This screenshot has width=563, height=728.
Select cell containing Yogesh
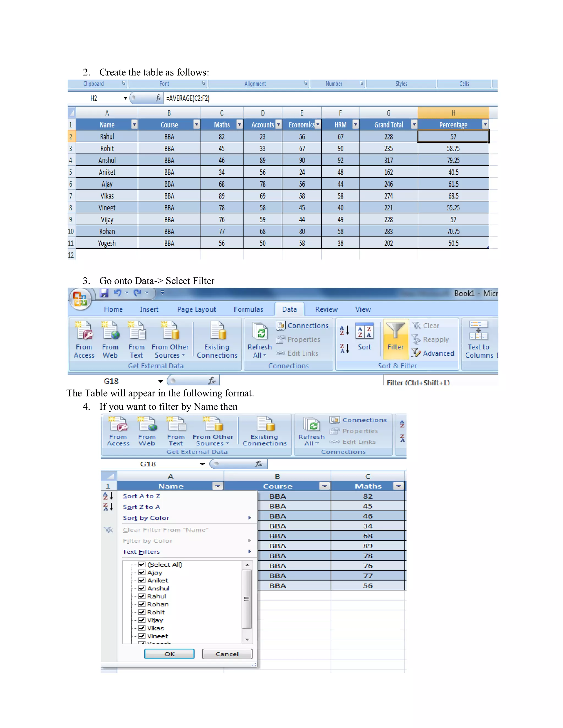(107, 243)
